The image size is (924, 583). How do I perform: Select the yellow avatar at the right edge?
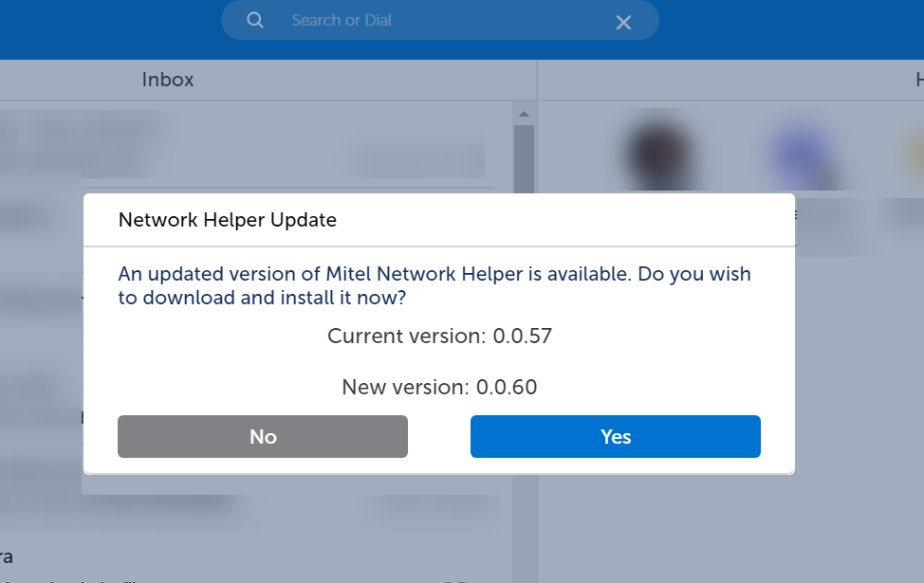click(915, 154)
